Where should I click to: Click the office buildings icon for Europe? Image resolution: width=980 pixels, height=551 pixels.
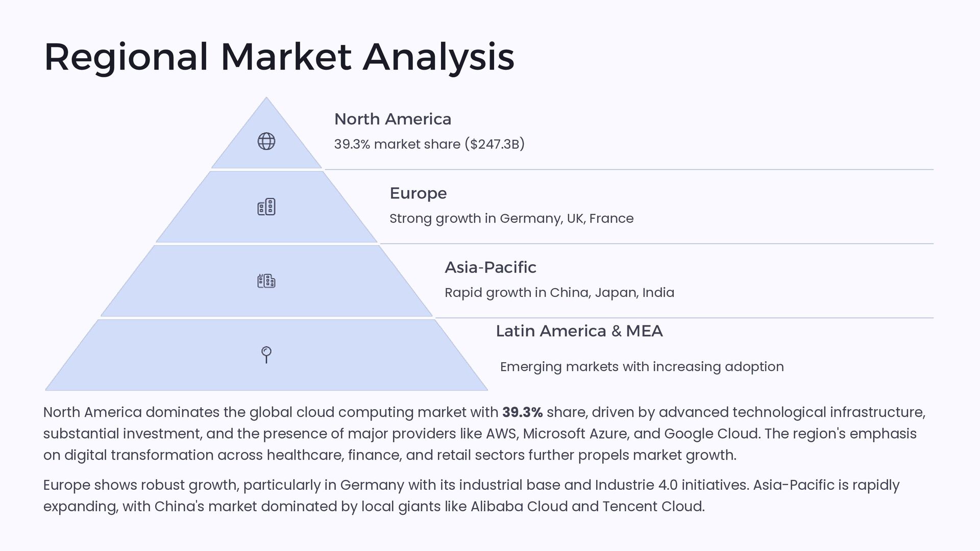pos(266,207)
